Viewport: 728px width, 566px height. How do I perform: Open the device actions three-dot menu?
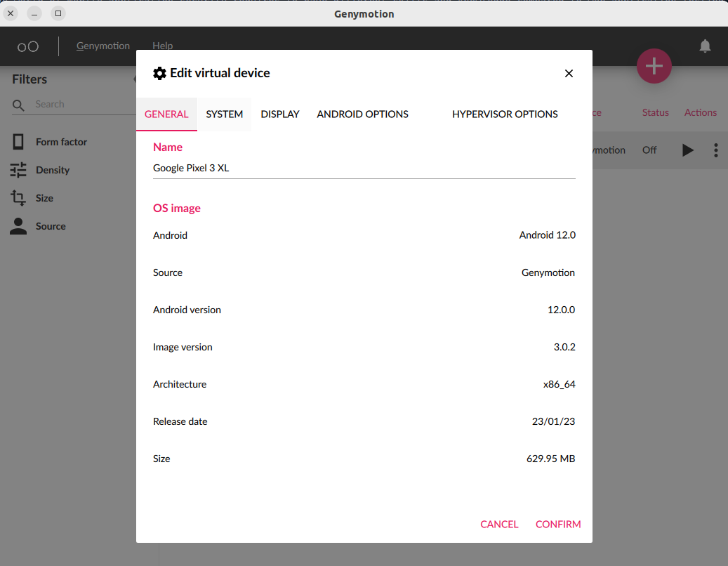716,150
